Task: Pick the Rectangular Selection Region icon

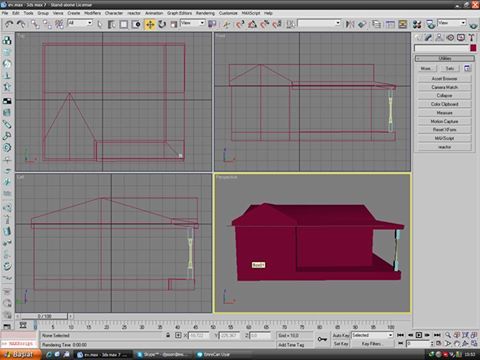Action: pos(124,24)
